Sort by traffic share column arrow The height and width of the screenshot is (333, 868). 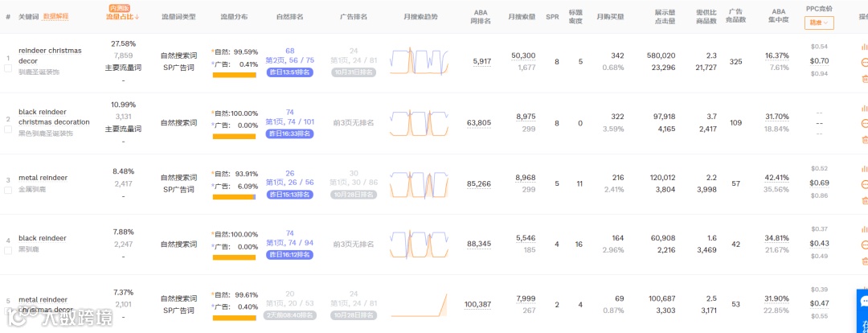(x=137, y=16)
